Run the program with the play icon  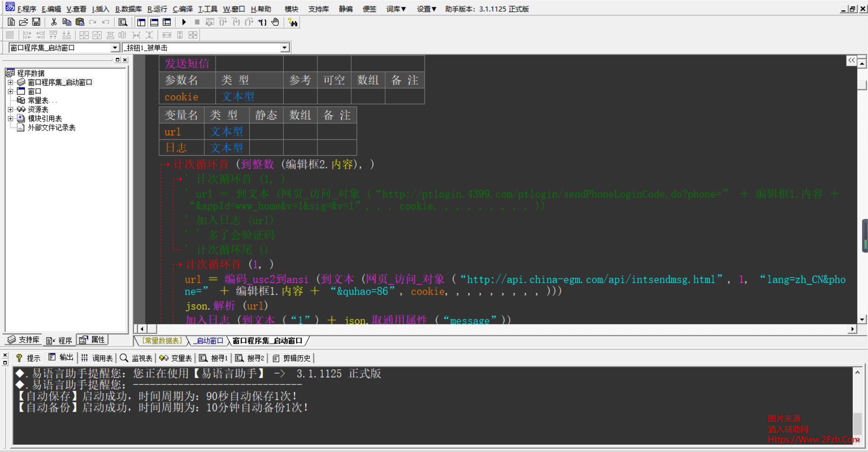pos(184,22)
